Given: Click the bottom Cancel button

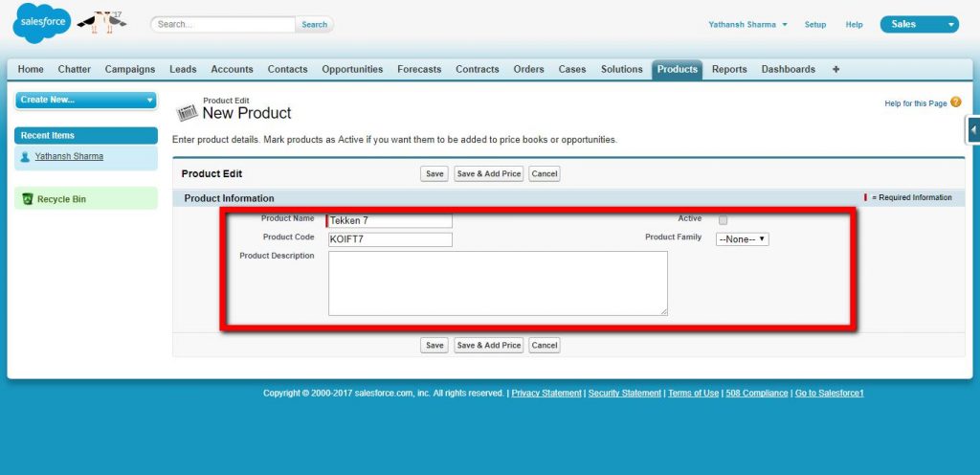Looking at the screenshot, I should click(x=545, y=345).
